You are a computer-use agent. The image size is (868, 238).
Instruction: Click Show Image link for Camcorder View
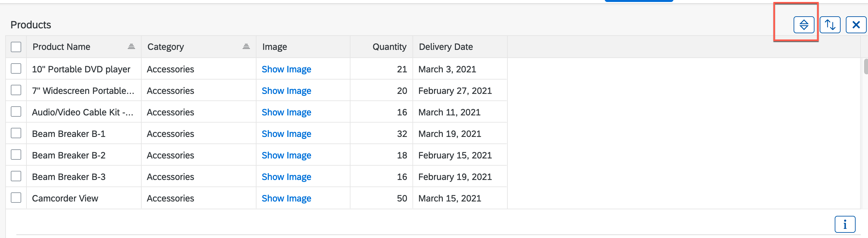point(286,198)
